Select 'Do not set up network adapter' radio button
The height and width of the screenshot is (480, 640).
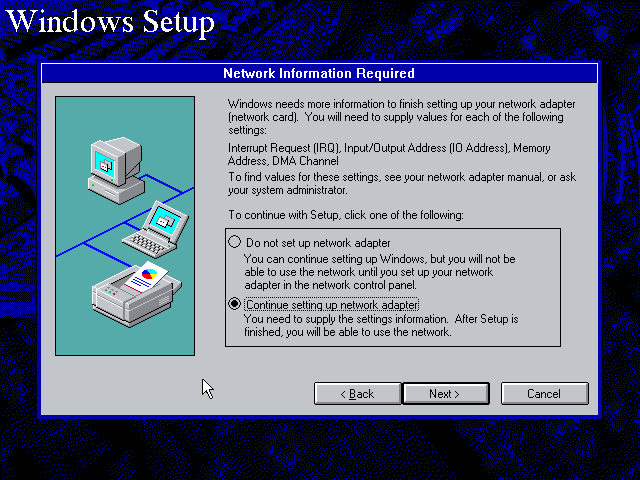click(x=234, y=242)
